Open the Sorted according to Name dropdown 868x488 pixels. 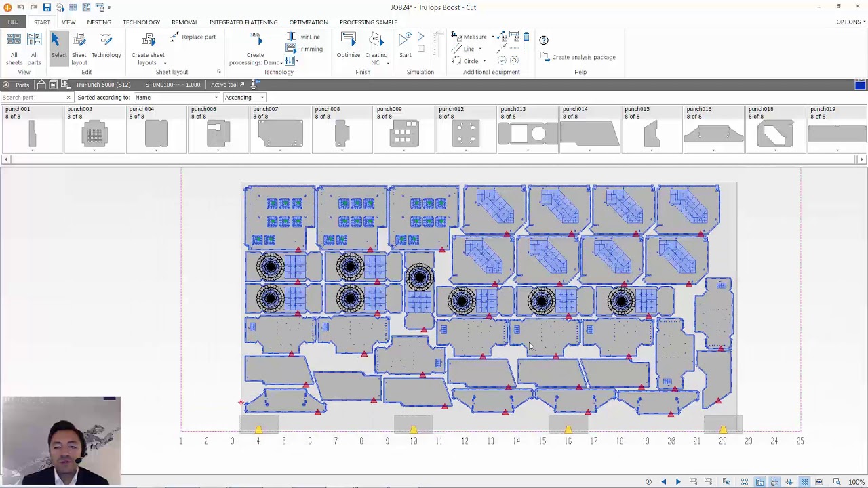(x=176, y=98)
